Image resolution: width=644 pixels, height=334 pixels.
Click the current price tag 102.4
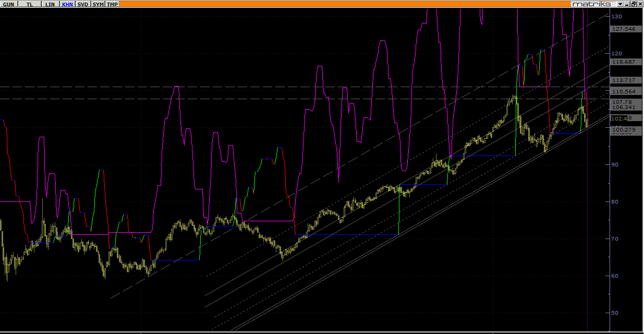click(620, 118)
